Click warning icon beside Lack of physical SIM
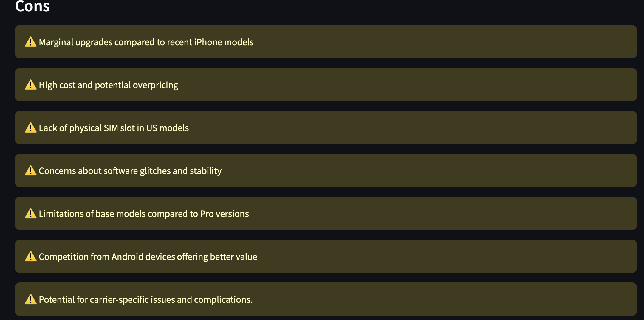The image size is (644, 320). click(x=31, y=128)
